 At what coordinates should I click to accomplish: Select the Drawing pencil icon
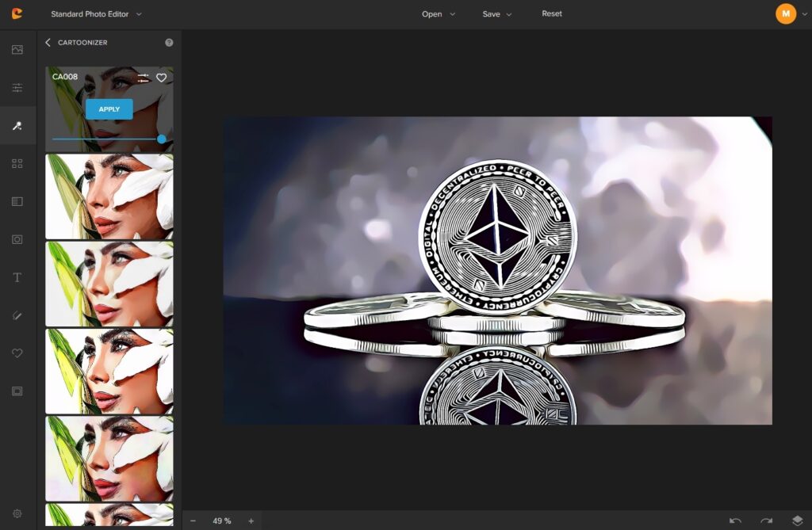[x=17, y=315]
